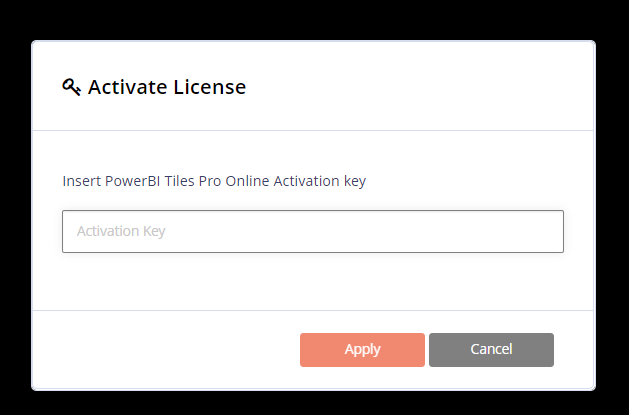Place the cursor in the license key textbox
The width and height of the screenshot is (629, 415).
pyautogui.click(x=312, y=231)
